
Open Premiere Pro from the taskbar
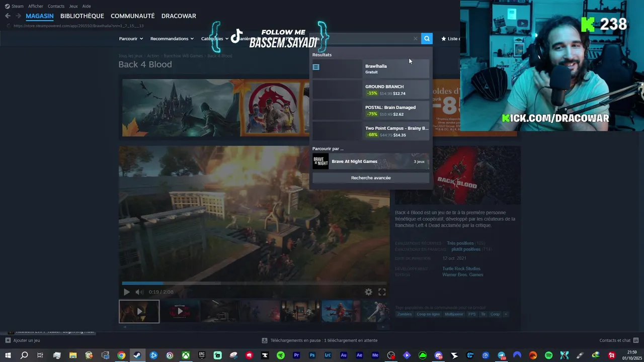click(x=296, y=355)
